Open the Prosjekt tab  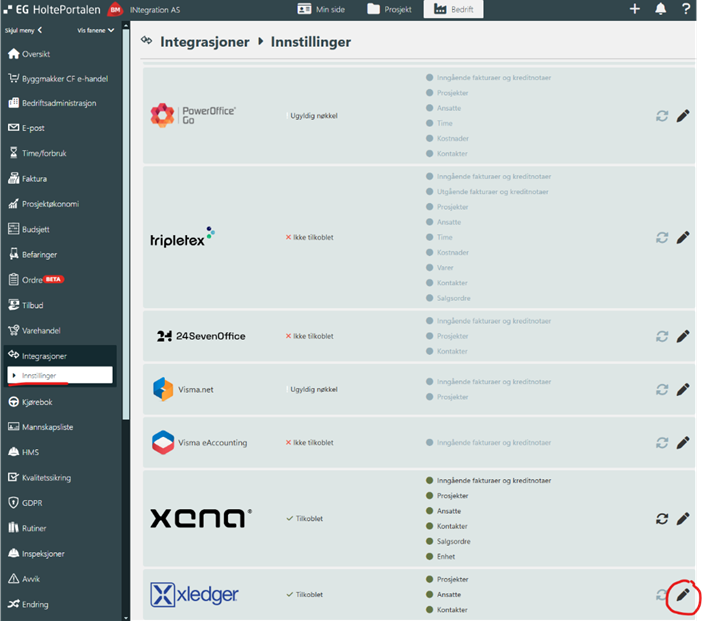pyautogui.click(x=388, y=9)
